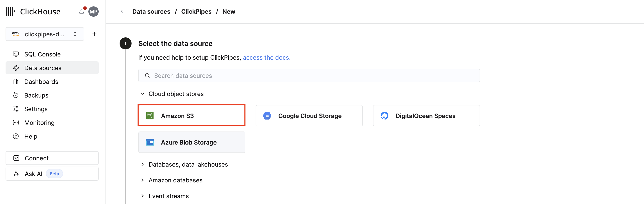Go to Dashboards in sidebar

(41, 82)
